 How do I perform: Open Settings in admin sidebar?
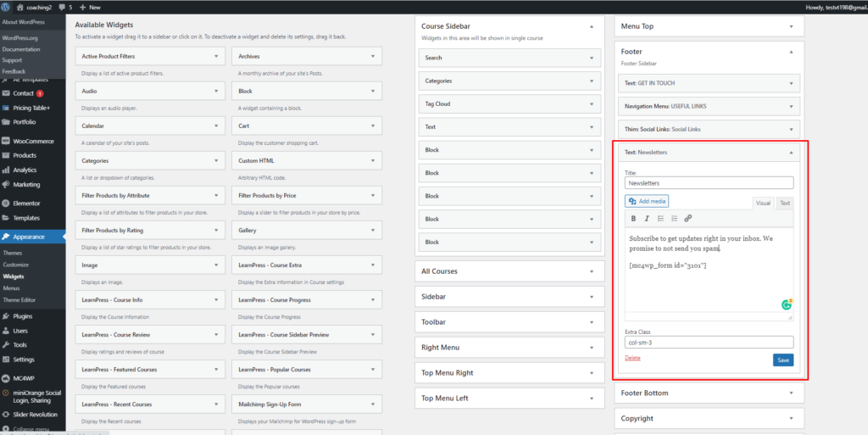pyautogui.click(x=24, y=360)
